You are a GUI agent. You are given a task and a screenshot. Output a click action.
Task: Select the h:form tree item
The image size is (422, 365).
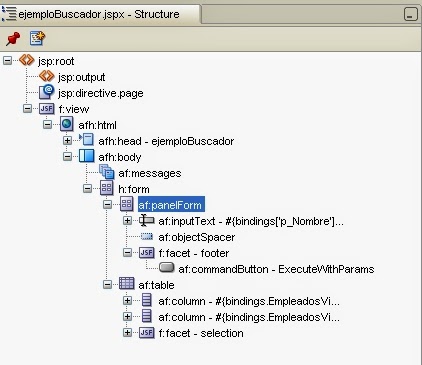pos(134,189)
